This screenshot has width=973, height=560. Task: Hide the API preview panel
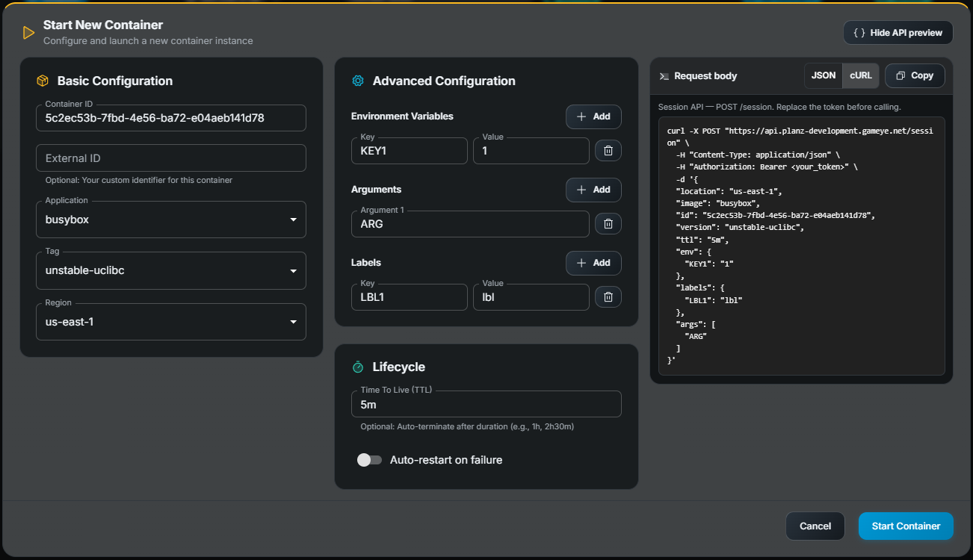(x=898, y=33)
